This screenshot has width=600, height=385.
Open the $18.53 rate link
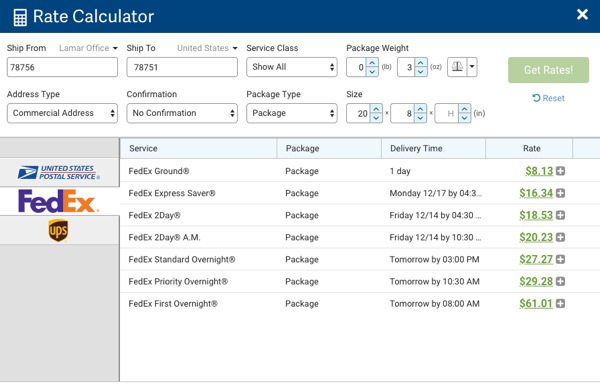(536, 215)
